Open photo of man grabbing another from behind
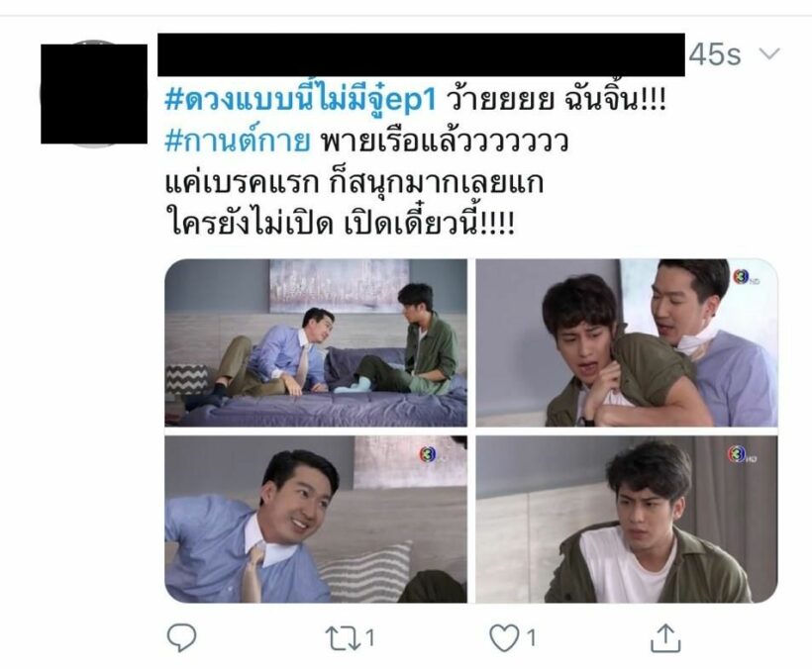Screen dimensions: 812x669 click(x=627, y=342)
